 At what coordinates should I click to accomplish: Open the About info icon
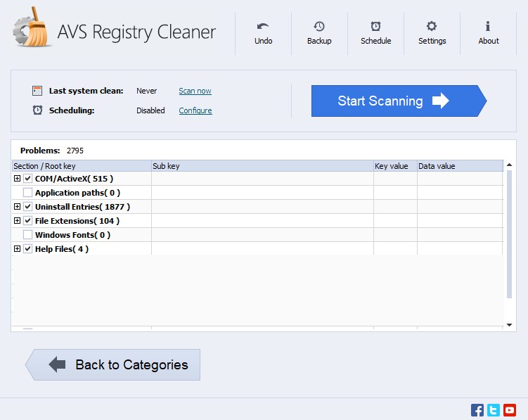pos(488,26)
